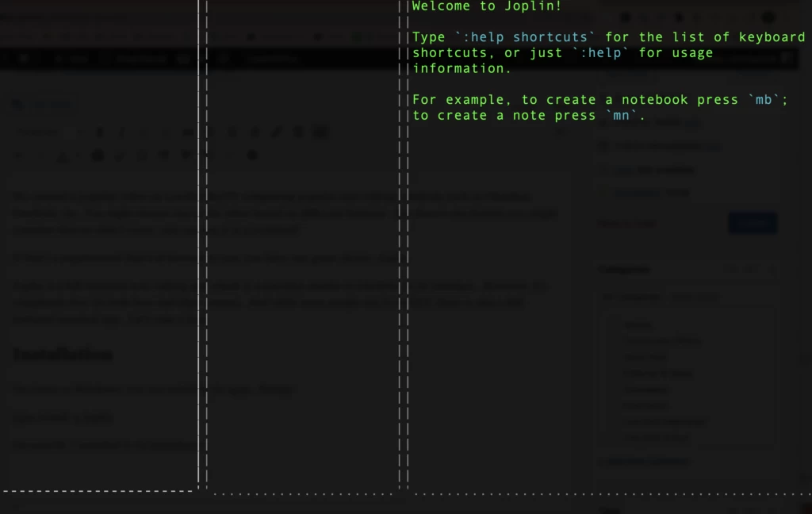Click the help icon in second toolbar row
This screenshot has height=514, width=812.
point(252,155)
